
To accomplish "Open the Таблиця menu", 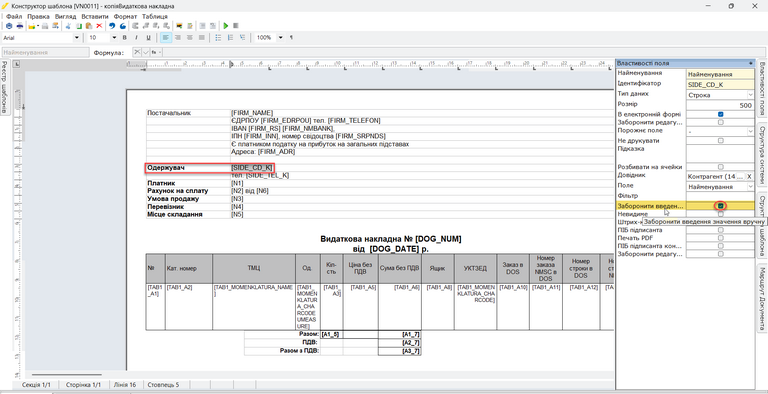I will pyautogui.click(x=155, y=16).
